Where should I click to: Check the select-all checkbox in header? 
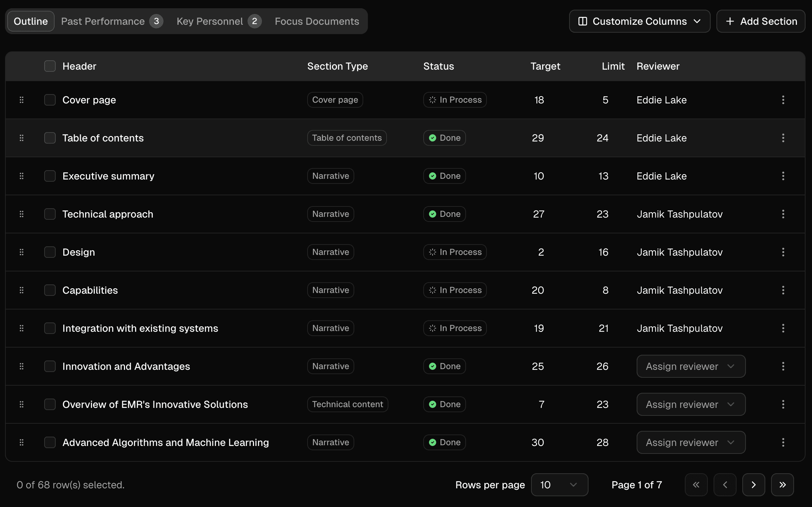coord(50,66)
